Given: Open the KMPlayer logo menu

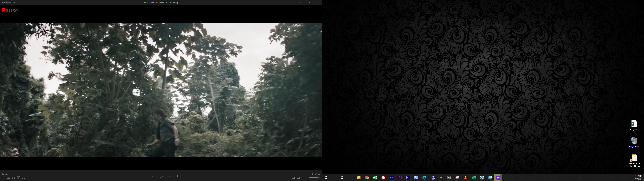Looking at the screenshot, I should [6, 2].
